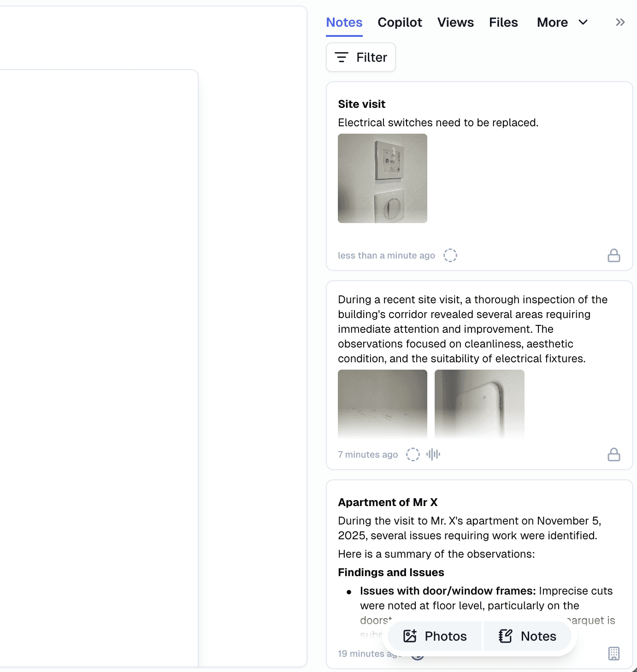Open the electrical switch photo on Site visit note
This screenshot has height=672, width=637.
coord(382,178)
